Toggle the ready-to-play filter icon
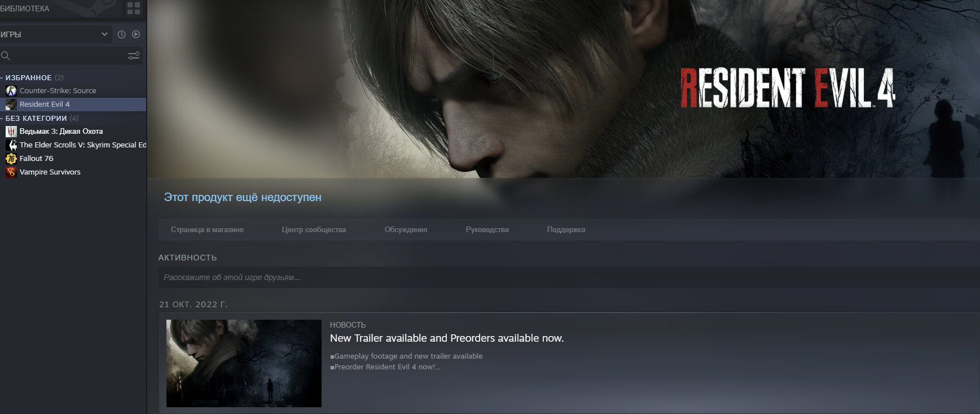Viewport: 980px width, 414px height. tap(136, 34)
